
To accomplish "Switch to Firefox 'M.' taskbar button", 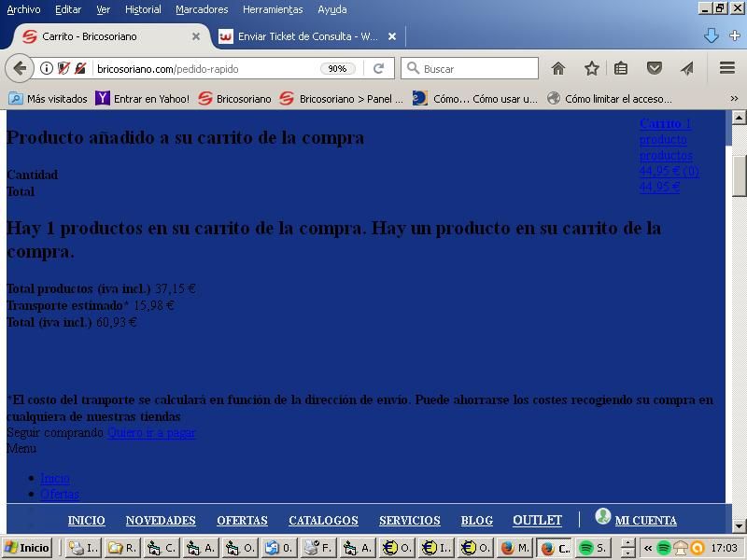I will pos(515,548).
